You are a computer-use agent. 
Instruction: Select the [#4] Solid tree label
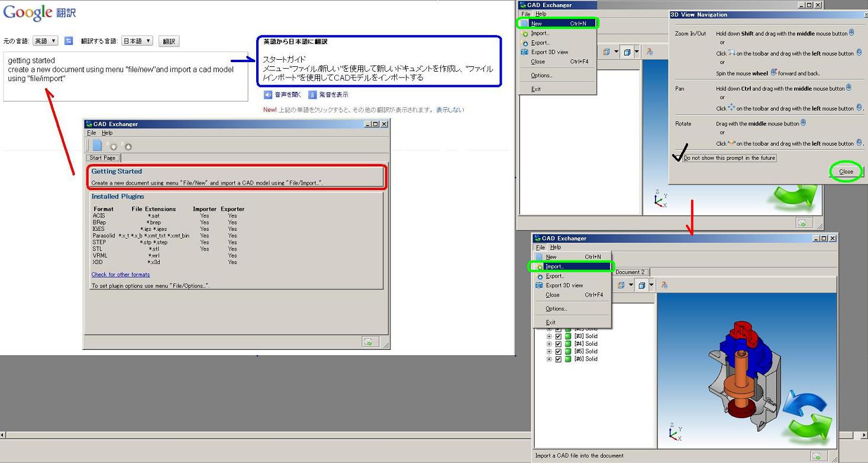click(586, 344)
